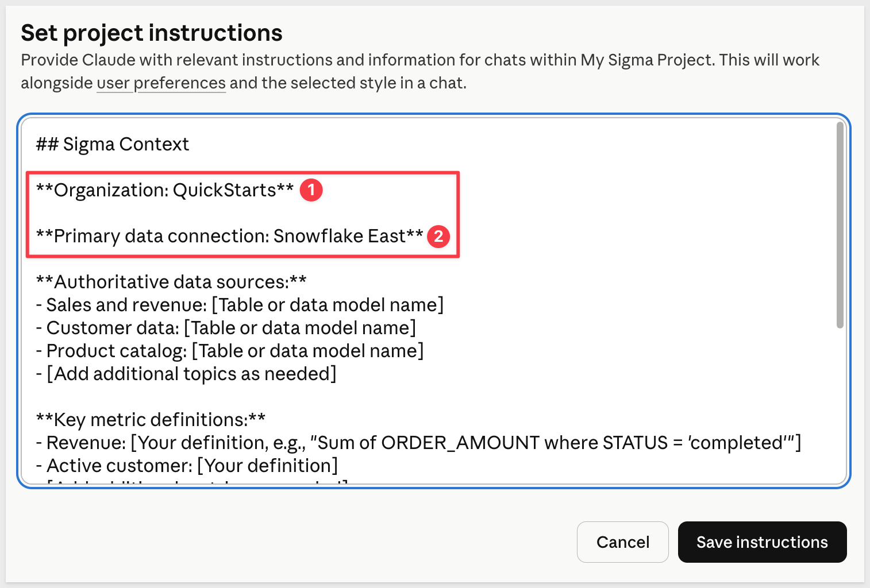This screenshot has height=588, width=870.
Task: Click the red annotation badge number 2
Action: [x=438, y=236]
